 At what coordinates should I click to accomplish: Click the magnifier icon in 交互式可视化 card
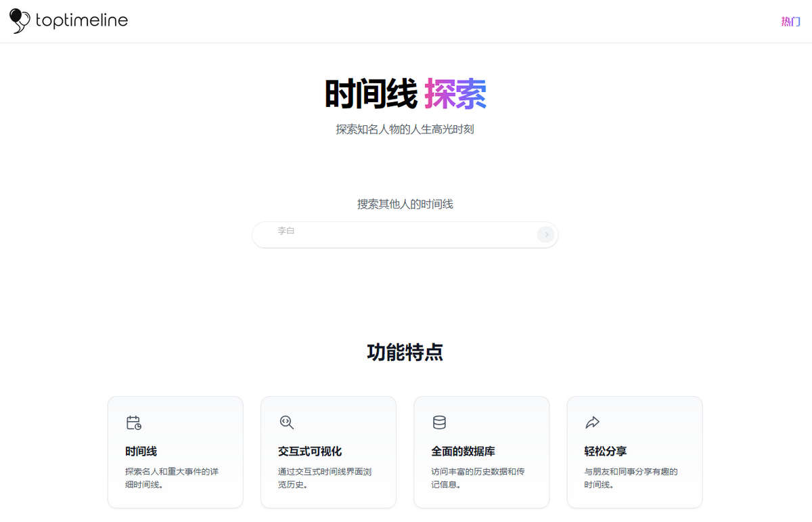(x=287, y=422)
